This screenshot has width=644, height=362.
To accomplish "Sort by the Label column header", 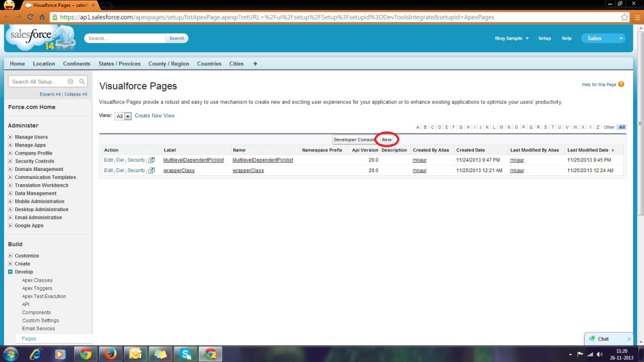I will [x=170, y=150].
